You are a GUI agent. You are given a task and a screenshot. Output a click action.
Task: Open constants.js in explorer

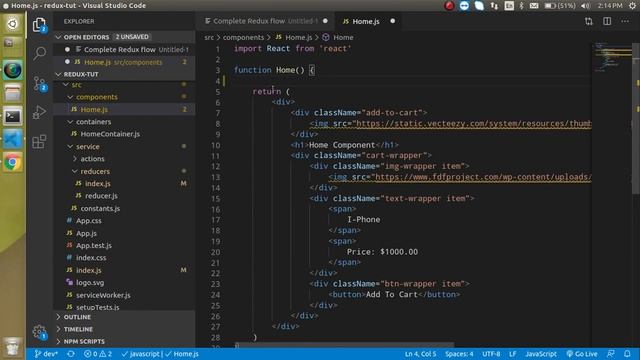(124, 209)
